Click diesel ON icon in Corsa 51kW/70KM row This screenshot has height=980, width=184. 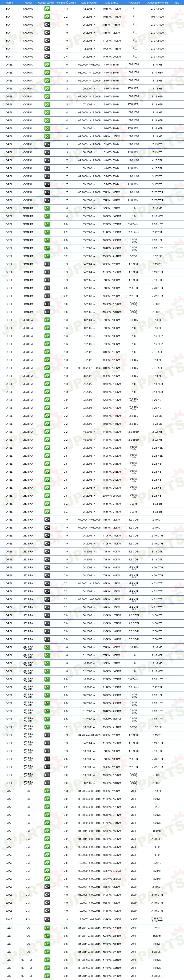point(47,144)
